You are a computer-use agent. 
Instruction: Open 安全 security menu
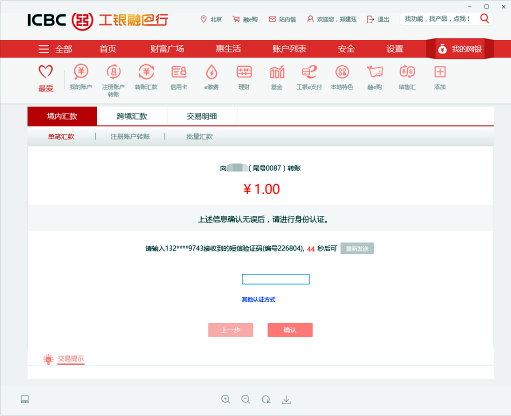pos(346,49)
